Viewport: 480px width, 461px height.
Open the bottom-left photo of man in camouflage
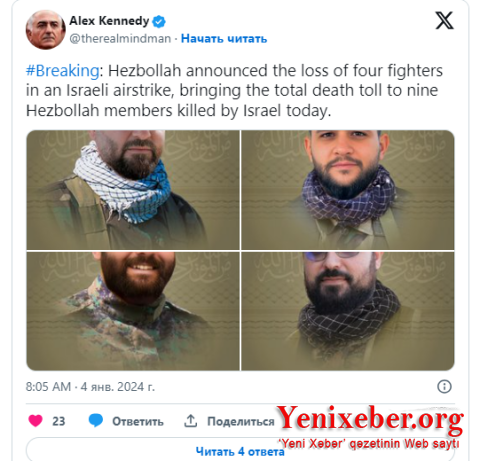pos(133,311)
